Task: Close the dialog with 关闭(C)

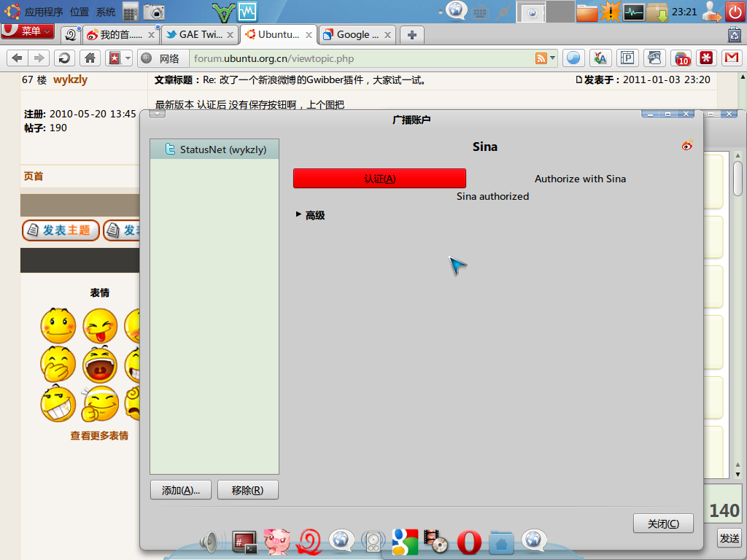Action: point(663,524)
